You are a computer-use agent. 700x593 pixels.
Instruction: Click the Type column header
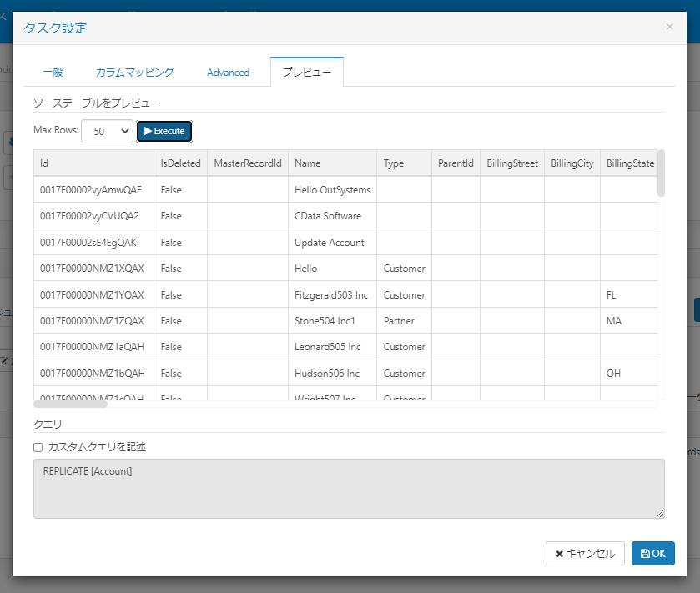(x=404, y=163)
